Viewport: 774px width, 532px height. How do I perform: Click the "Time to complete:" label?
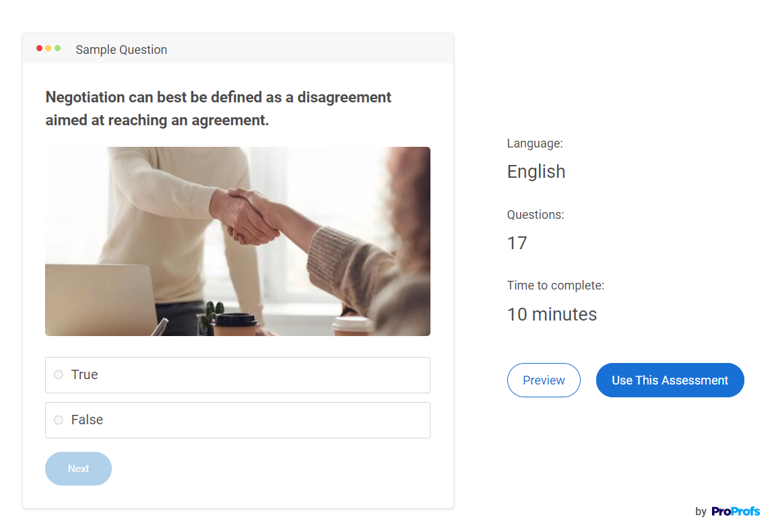pos(556,286)
